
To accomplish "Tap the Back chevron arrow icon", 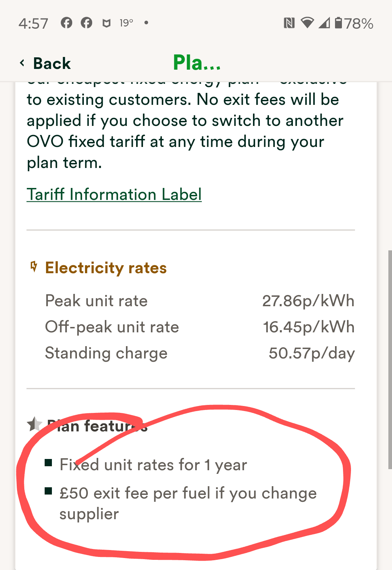I will 23,63.
